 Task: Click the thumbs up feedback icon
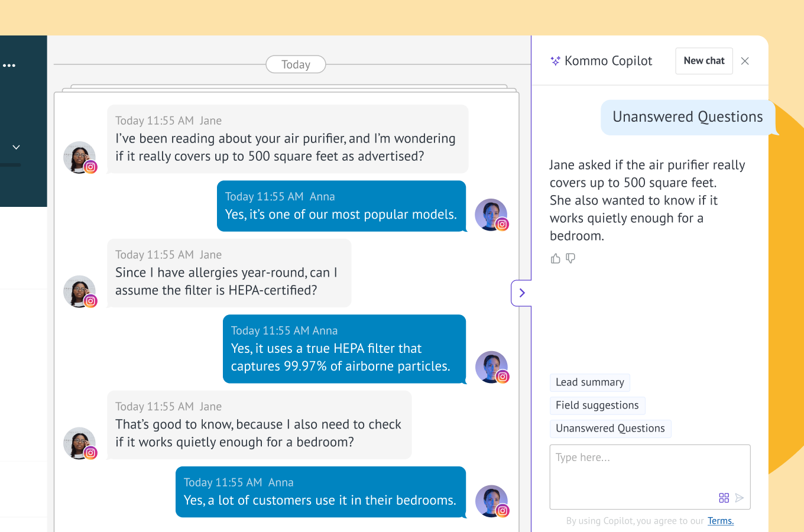tap(555, 258)
